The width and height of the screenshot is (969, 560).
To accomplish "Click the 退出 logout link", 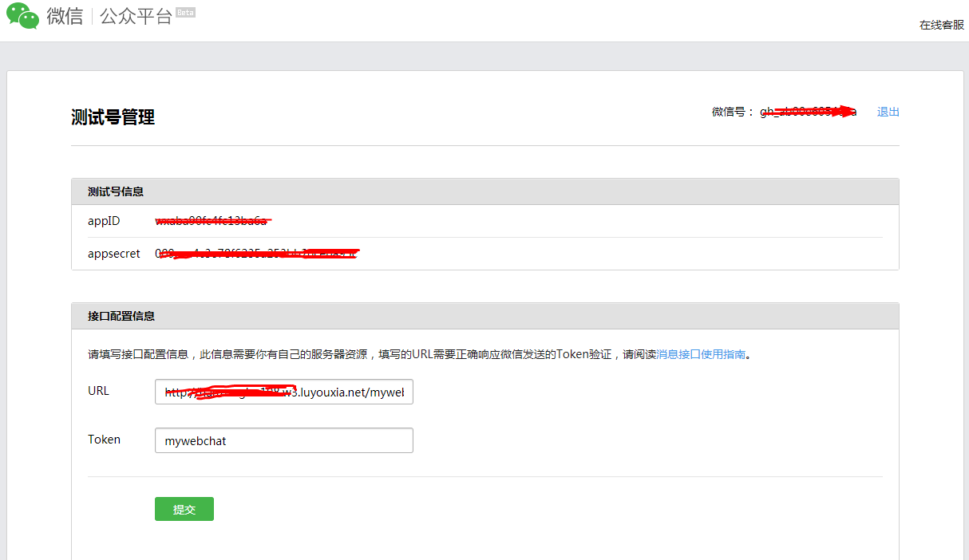I will 888,112.
